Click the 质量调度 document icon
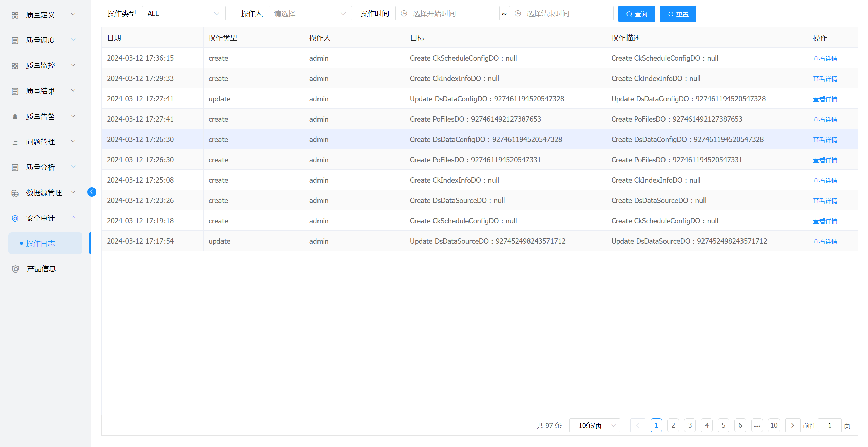This screenshot has width=868, height=447. click(x=15, y=40)
